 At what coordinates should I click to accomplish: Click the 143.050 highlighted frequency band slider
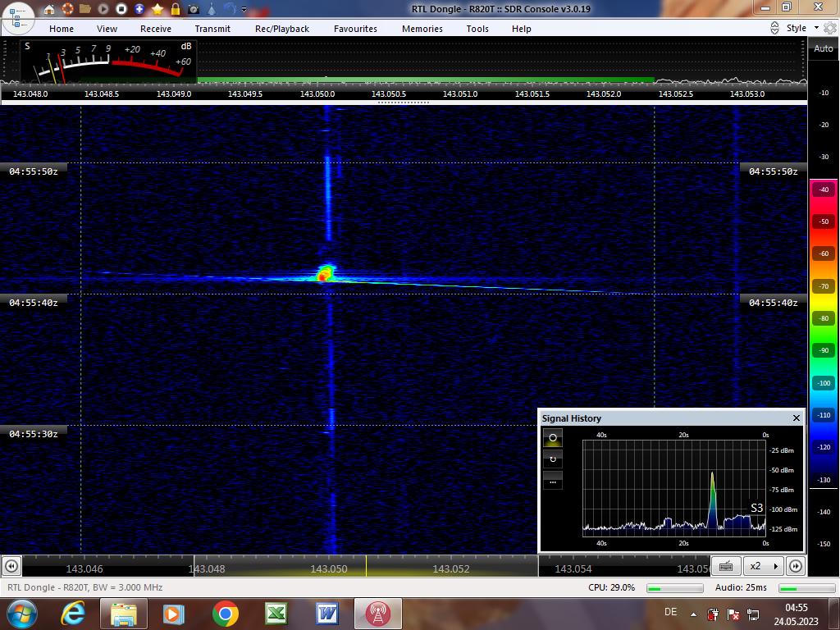tap(366, 566)
